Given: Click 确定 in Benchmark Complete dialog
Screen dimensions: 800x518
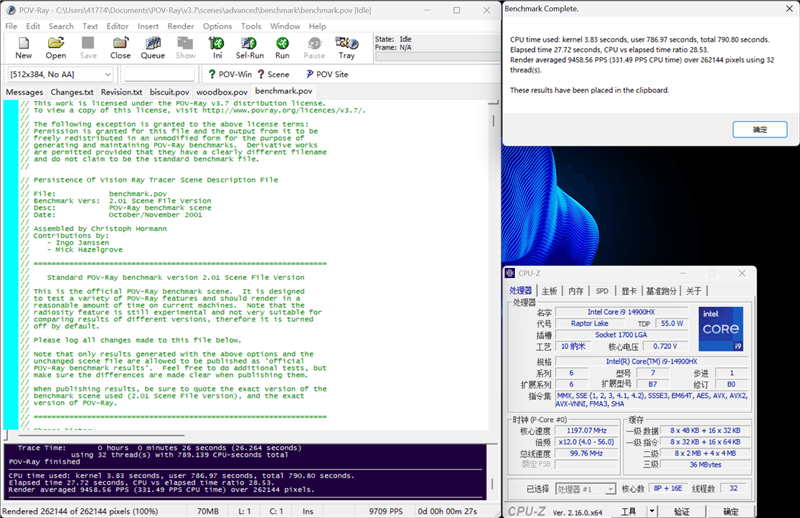Looking at the screenshot, I should point(760,130).
